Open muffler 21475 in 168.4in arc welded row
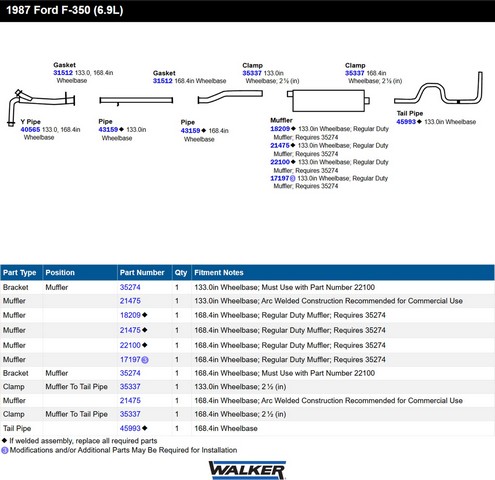The image size is (495, 480). pyautogui.click(x=130, y=401)
